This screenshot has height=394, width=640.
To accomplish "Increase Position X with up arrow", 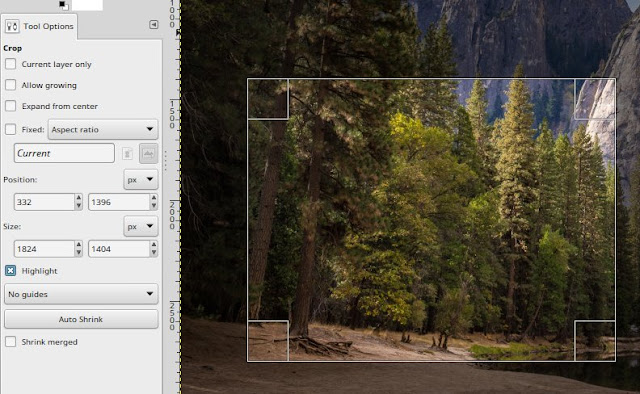I will pos(78,198).
